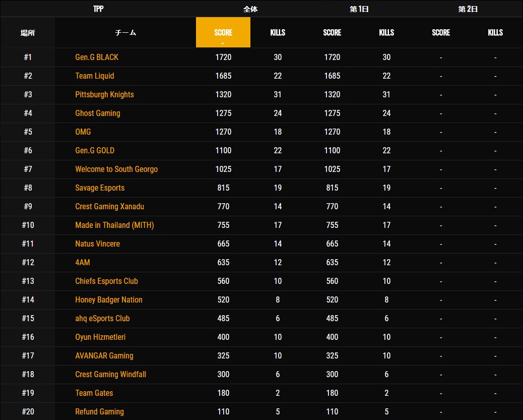The width and height of the screenshot is (523, 420).
Task: Open Savage Esports team link
Action: (x=100, y=188)
